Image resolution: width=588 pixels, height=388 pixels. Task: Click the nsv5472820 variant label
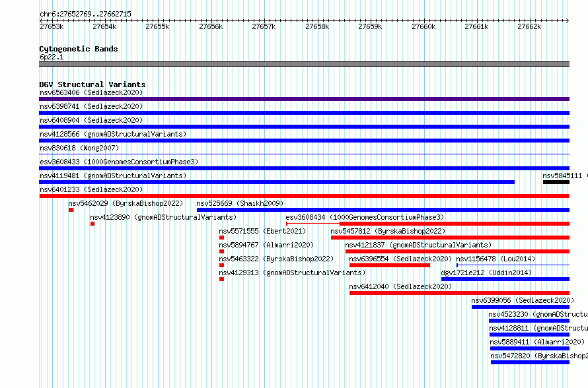(539, 356)
